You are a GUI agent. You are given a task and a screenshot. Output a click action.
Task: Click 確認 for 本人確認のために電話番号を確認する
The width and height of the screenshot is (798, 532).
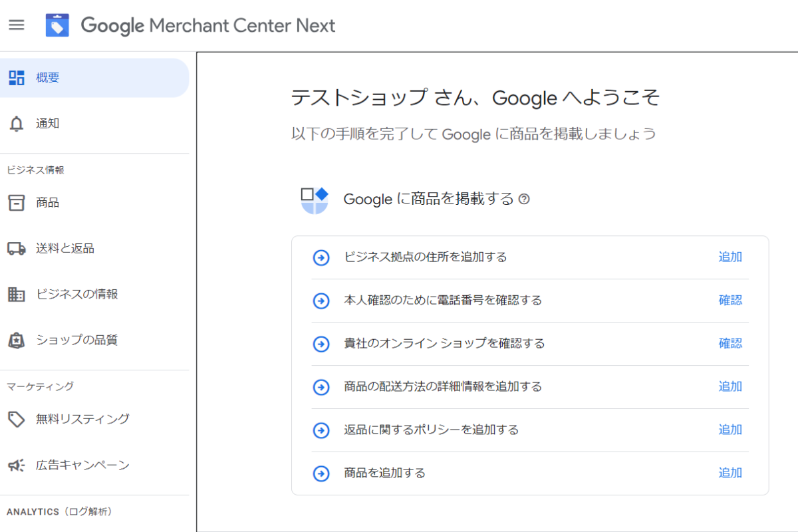pos(730,301)
